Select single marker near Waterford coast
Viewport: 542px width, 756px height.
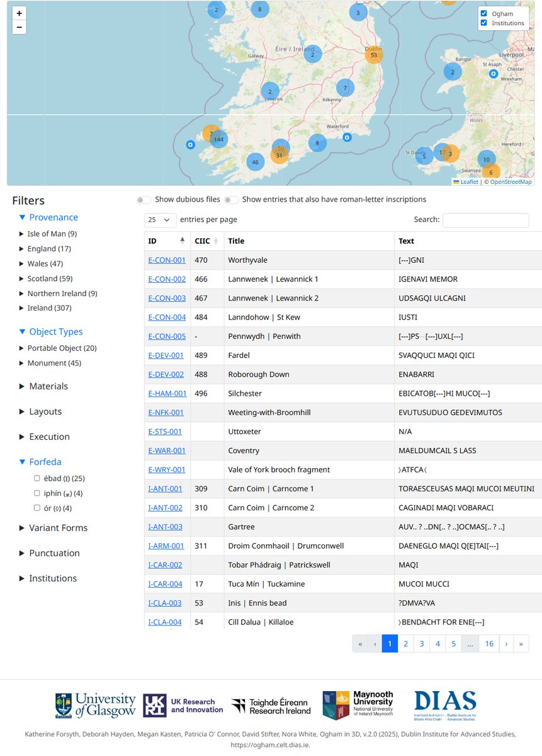(346, 137)
